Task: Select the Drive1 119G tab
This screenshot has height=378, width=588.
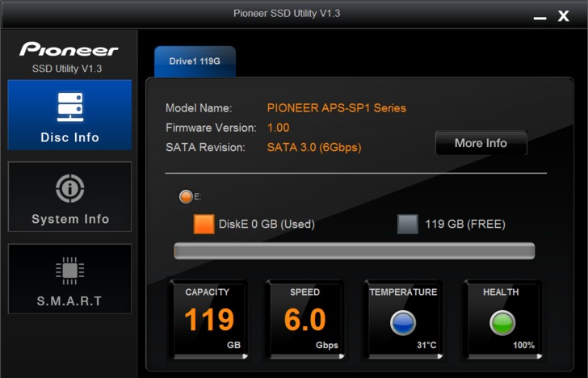Action: (195, 61)
